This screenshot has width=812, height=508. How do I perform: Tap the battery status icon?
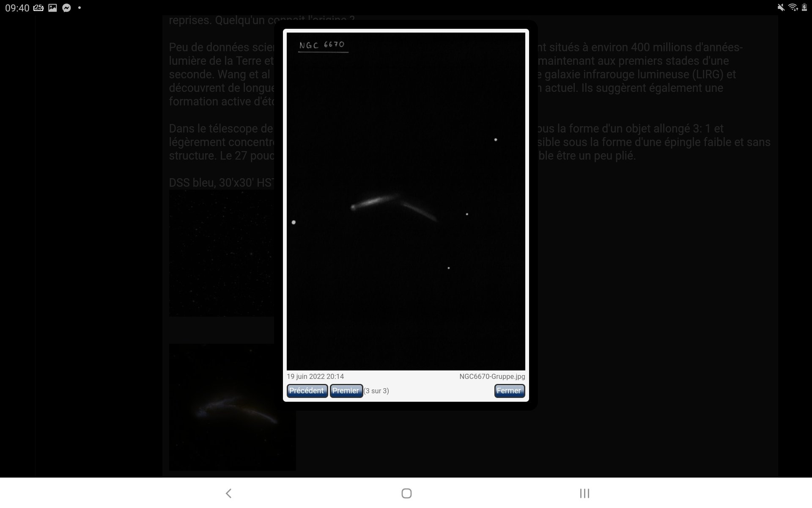click(804, 7)
